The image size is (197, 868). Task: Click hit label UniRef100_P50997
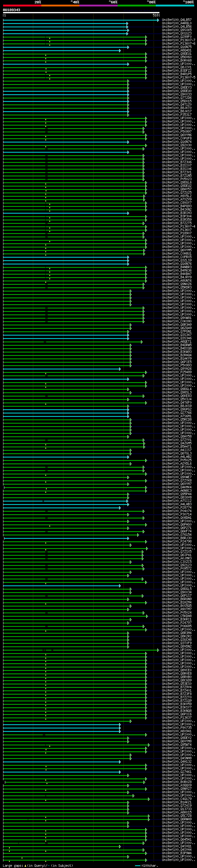coord(177,131)
